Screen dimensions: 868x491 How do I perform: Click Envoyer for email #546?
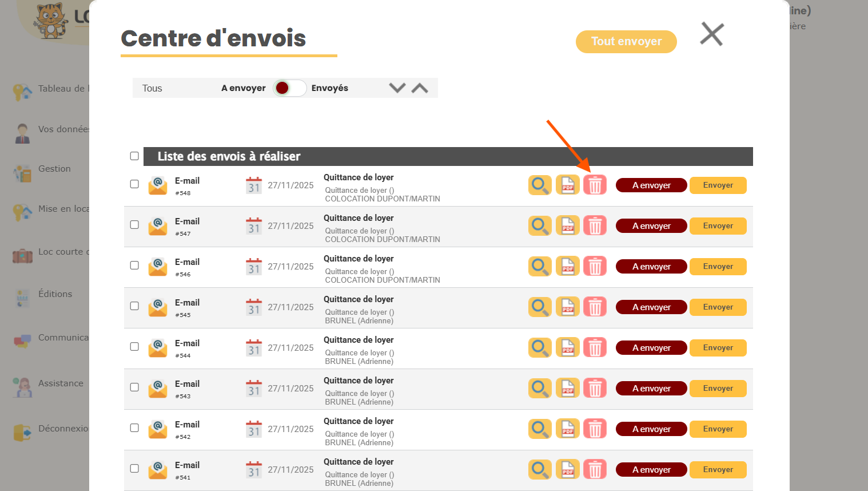click(718, 267)
